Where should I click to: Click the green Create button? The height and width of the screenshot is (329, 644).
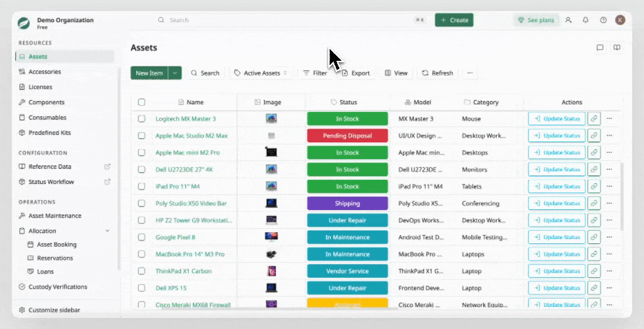click(x=454, y=20)
